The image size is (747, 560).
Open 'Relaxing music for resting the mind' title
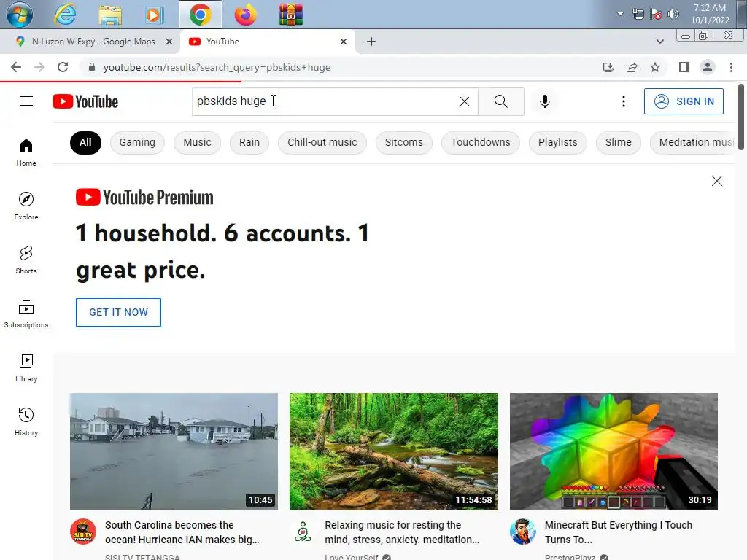click(402, 532)
